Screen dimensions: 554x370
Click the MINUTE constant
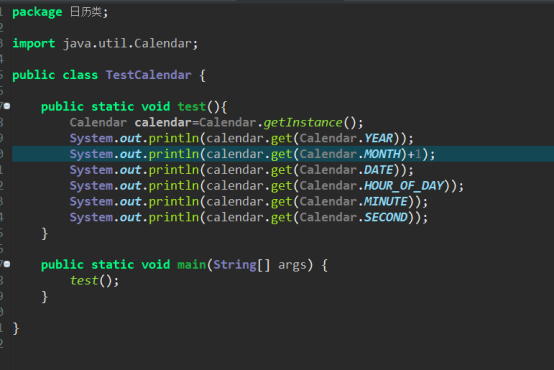click(x=386, y=201)
